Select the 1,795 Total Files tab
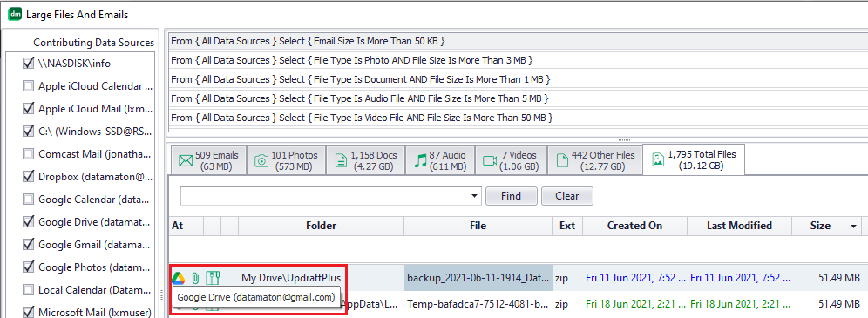 (694, 159)
